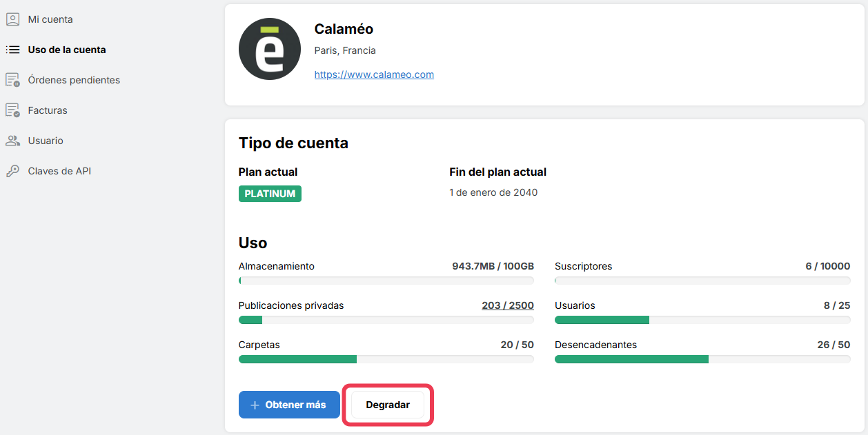Click the Desencadenantes label
The height and width of the screenshot is (435, 868).
pyautogui.click(x=595, y=345)
